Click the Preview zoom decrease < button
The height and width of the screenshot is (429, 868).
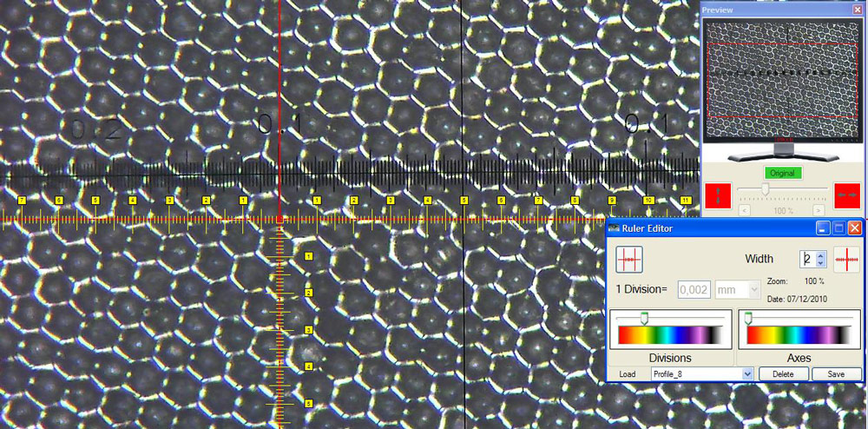(x=745, y=210)
